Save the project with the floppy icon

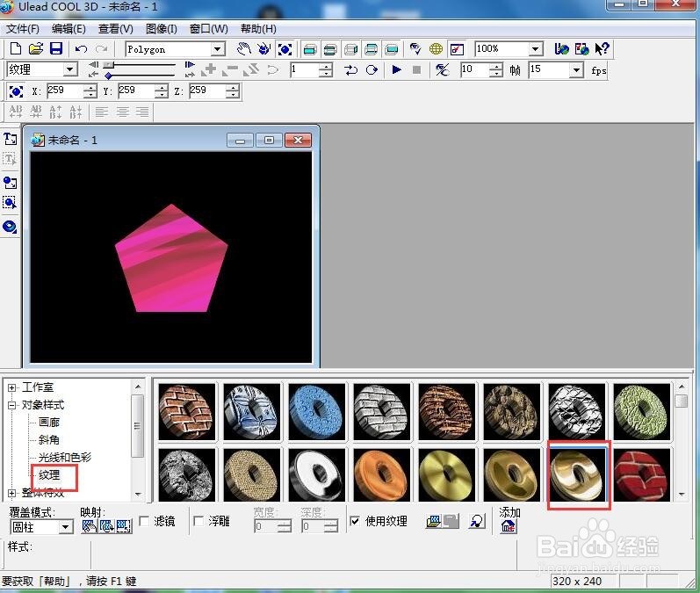coord(56,48)
